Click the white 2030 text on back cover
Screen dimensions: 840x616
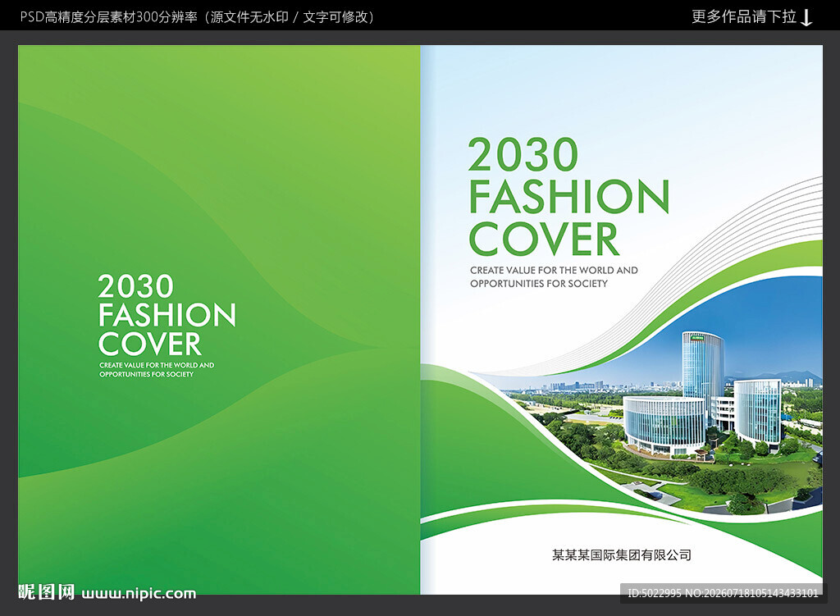point(135,286)
